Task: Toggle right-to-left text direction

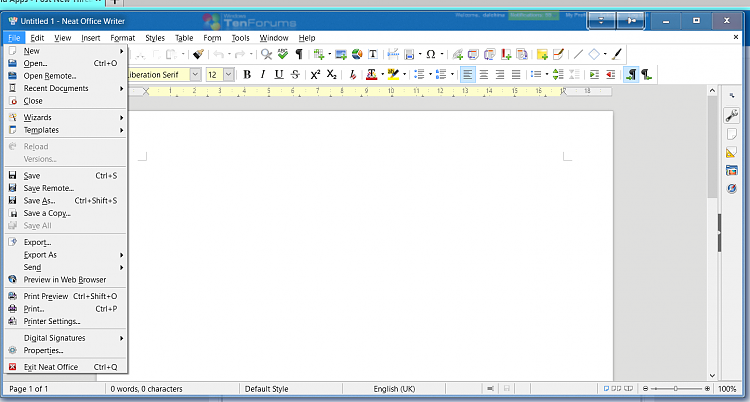Action: (647, 75)
